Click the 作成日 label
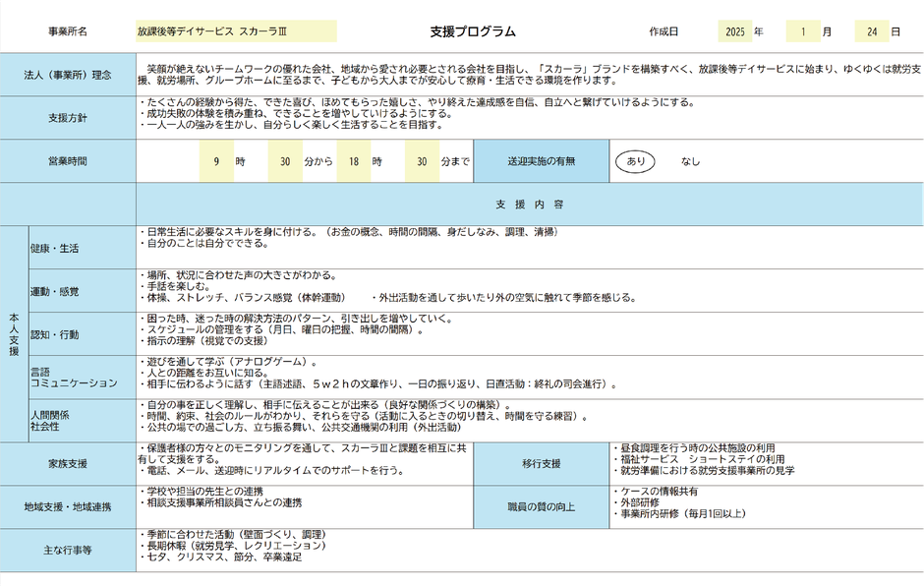This screenshot has height=586, width=924. click(x=664, y=31)
